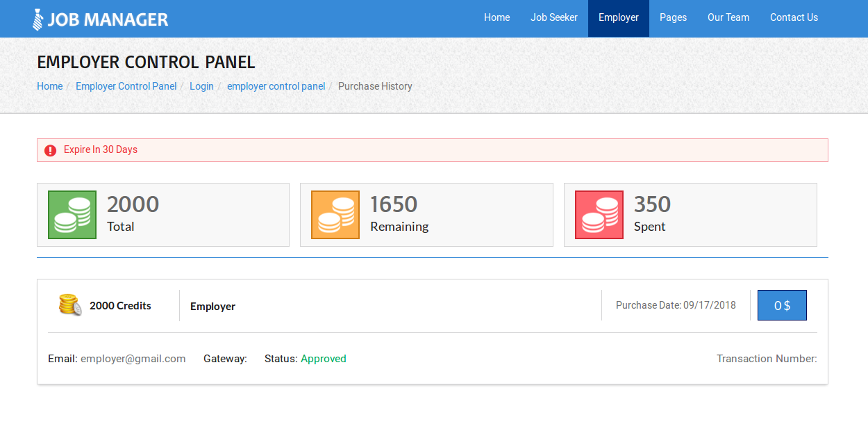Screen dimensions: 868x422
Task: Click the employer@gmail.com email address
Action: [133, 359]
